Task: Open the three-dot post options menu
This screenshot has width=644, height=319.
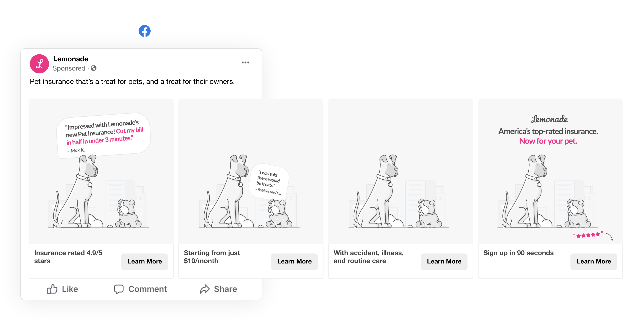Action: tap(245, 62)
